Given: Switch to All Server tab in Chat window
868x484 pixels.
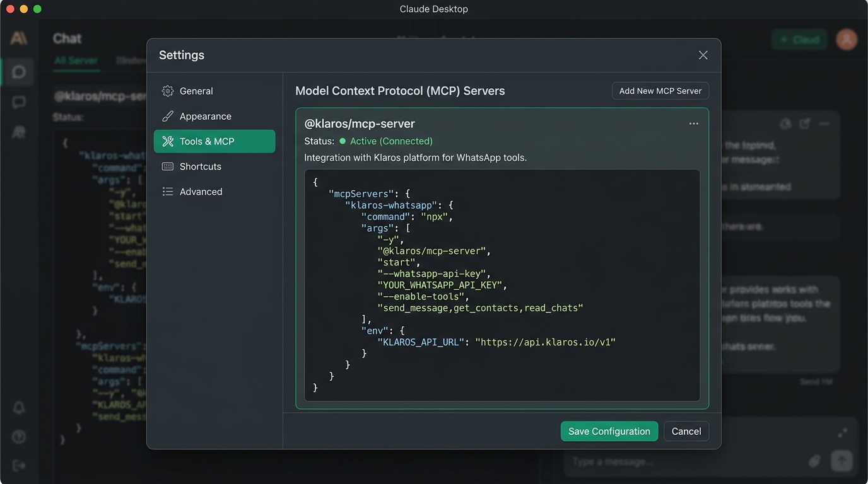Looking at the screenshot, I should (76, 60).
